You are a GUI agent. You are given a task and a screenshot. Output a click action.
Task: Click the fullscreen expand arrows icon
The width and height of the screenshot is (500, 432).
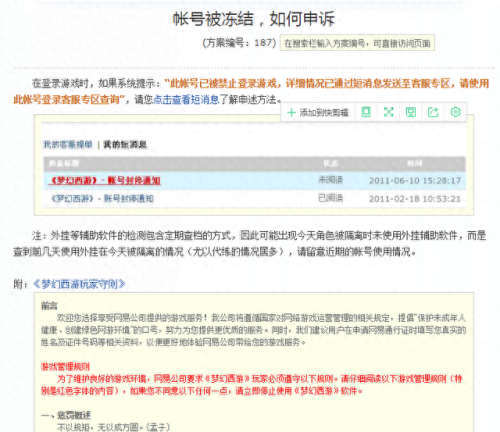click(x=388, y=112)
